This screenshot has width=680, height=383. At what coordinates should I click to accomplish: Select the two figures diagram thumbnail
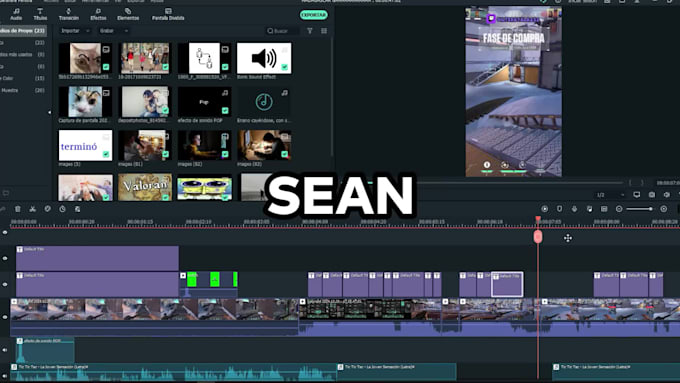pyautogui.click(x=204, y=58)
